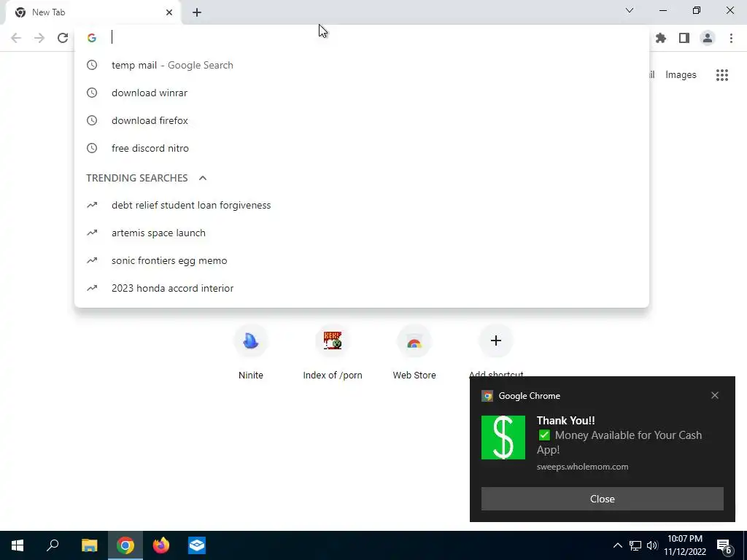Toggle the side panel icon
This screenshot has width=747, height=560.
684,38
